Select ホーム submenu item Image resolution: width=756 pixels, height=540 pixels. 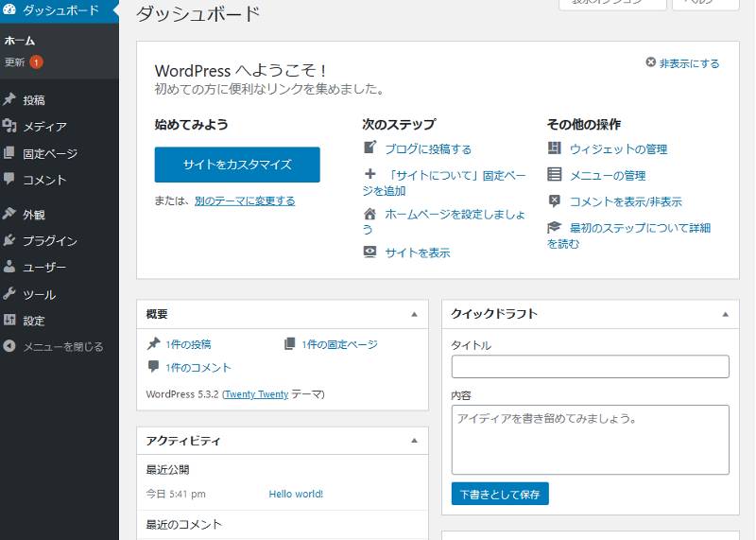[20, 41]
